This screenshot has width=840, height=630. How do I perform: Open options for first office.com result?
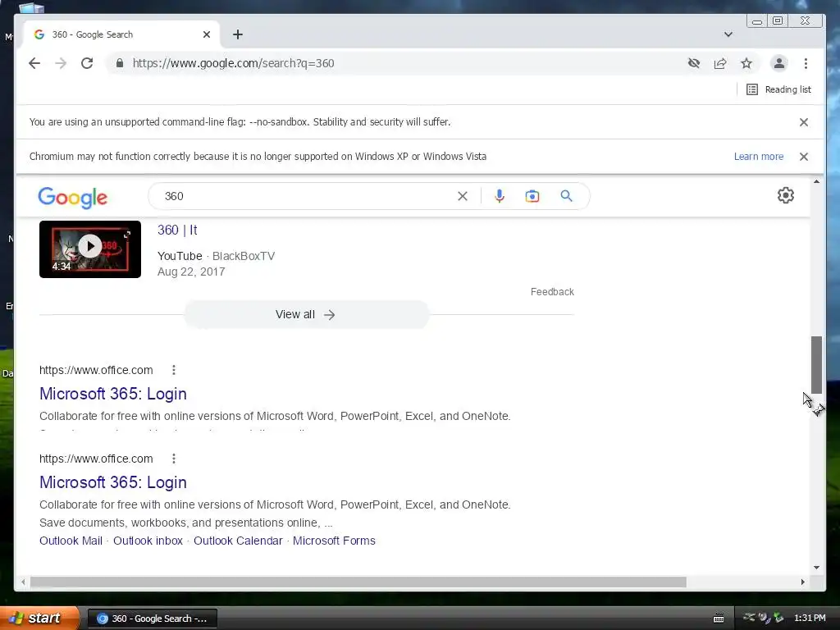click(174, 370)
